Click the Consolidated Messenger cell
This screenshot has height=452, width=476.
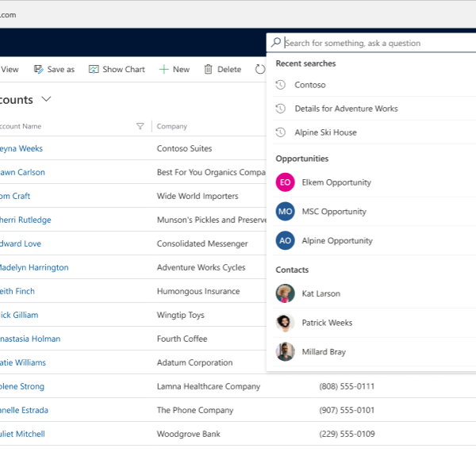(202, 243)
